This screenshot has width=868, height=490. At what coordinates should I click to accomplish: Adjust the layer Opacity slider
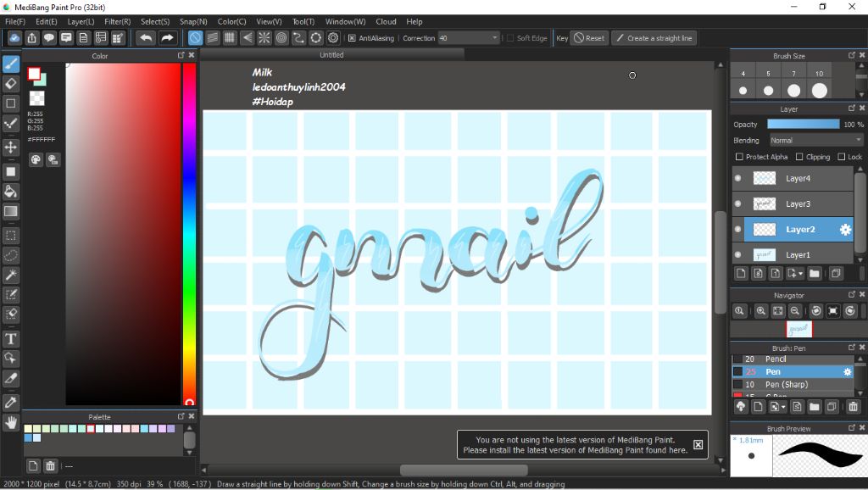tap(804, 125)
